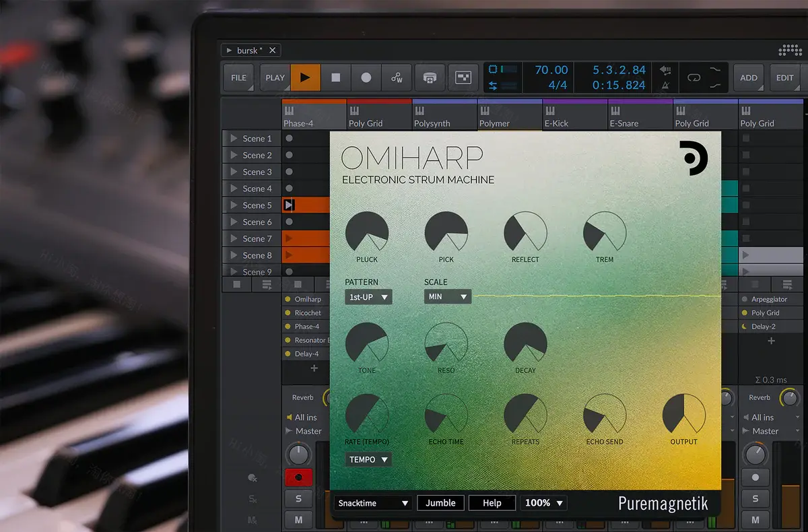The width and height of the screenshot is (808, 532).
Task: Solo the track using the S button
Action: click(x=298, y=498)
